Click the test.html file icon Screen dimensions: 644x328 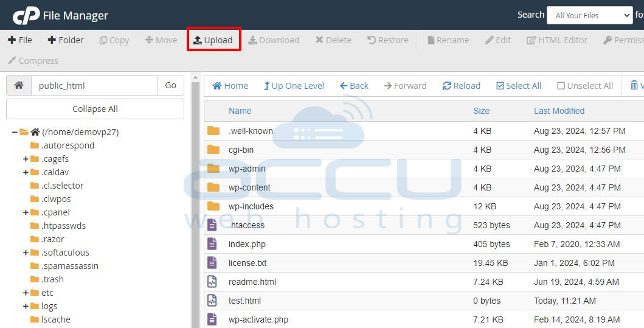pyautogui.click(x=212, y=301)
